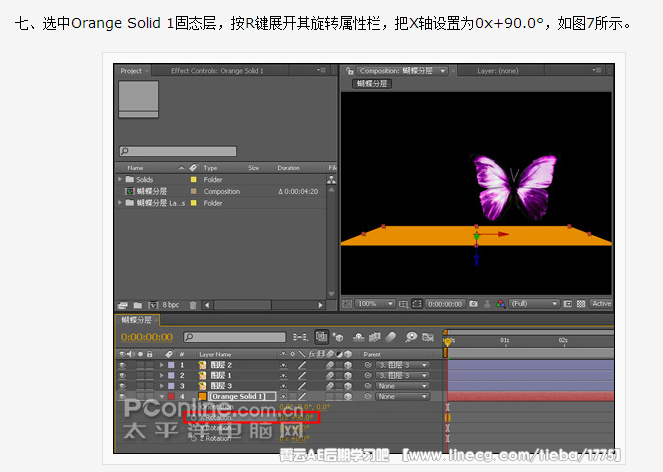Click the 蝴蝶分层 breadcrumb in viewer
This screenshot has width=663, height=472.
pos(372,84)
